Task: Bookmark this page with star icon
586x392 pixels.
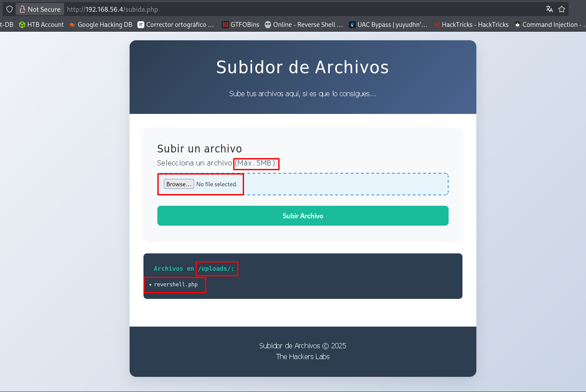Action: (562, 9)
